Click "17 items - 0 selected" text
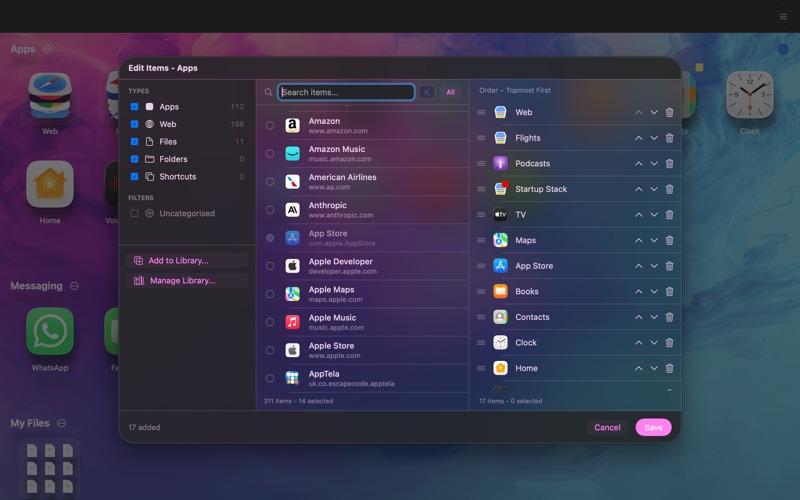Screen dimensions: 800x500 [x=511, y=401]
